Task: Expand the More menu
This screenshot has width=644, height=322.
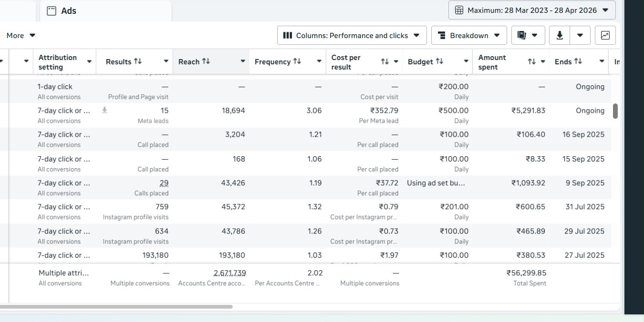Action: pos(21,35)
